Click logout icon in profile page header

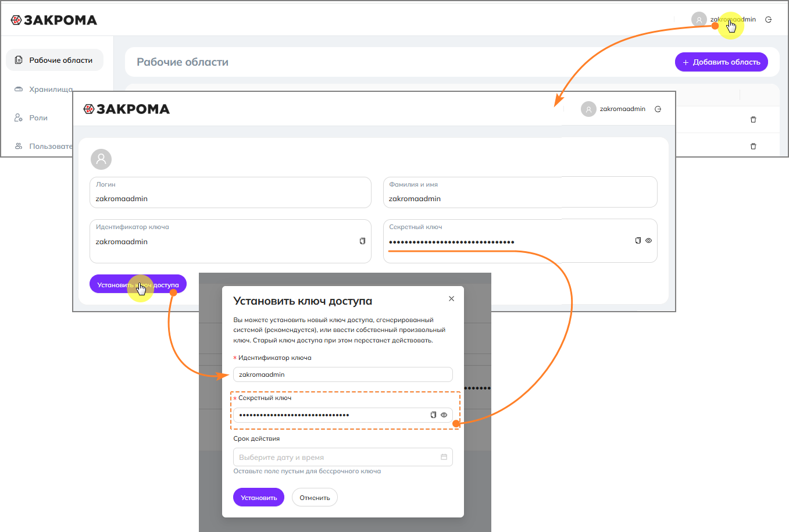[658, 109]
